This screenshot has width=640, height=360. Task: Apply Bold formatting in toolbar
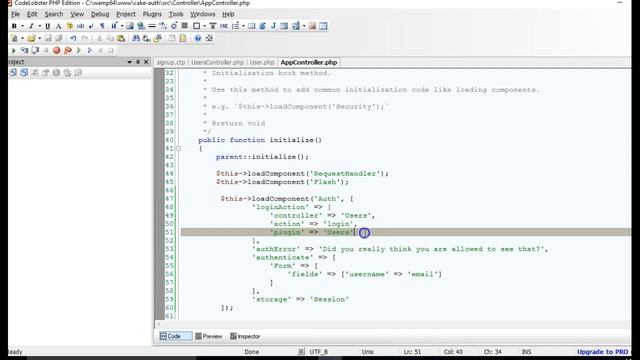click(14, 26)
